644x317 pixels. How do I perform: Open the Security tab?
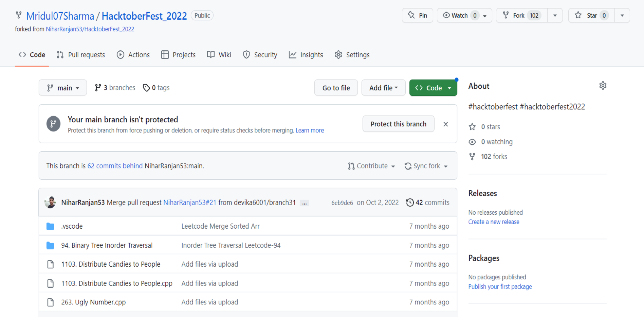click(260, 55)
